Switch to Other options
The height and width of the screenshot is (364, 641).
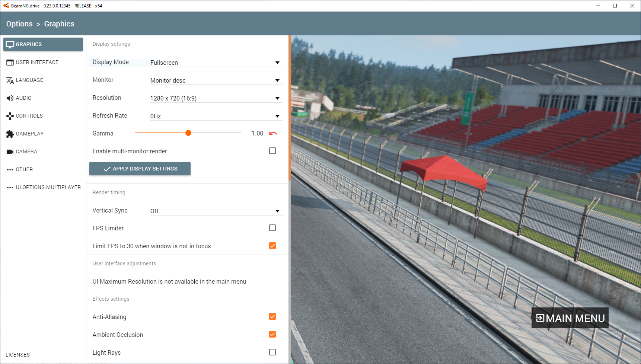coord(43,169)
